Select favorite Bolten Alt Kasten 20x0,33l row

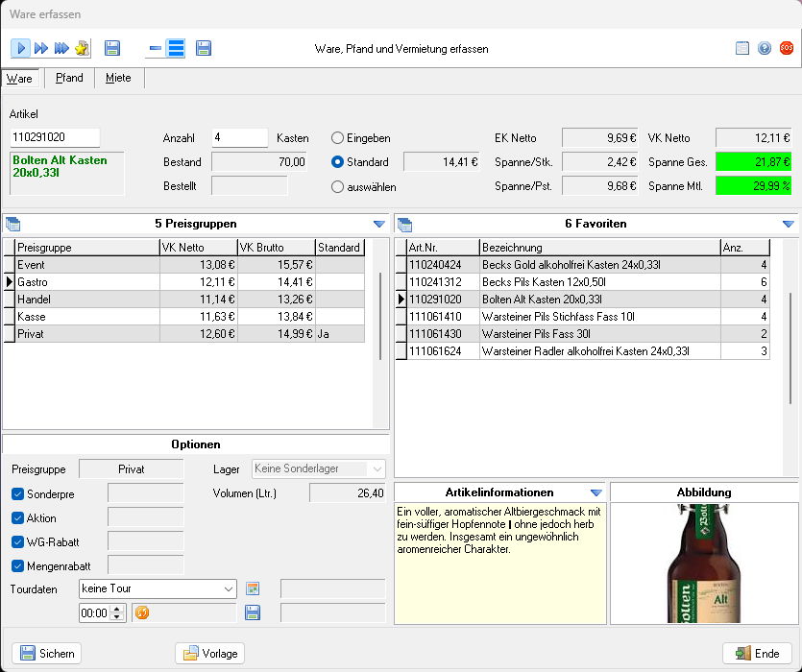coord(583,300)
